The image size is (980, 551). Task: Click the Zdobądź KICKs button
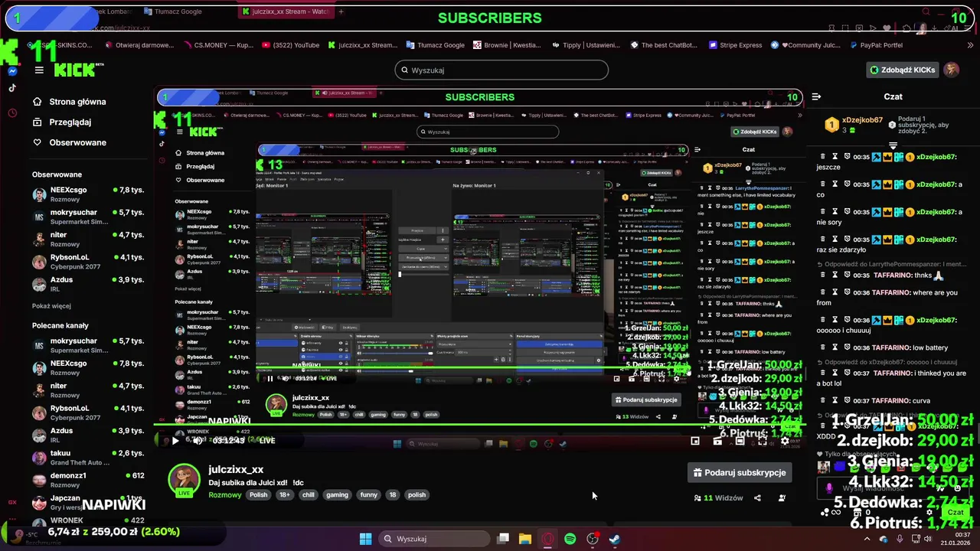903,70
